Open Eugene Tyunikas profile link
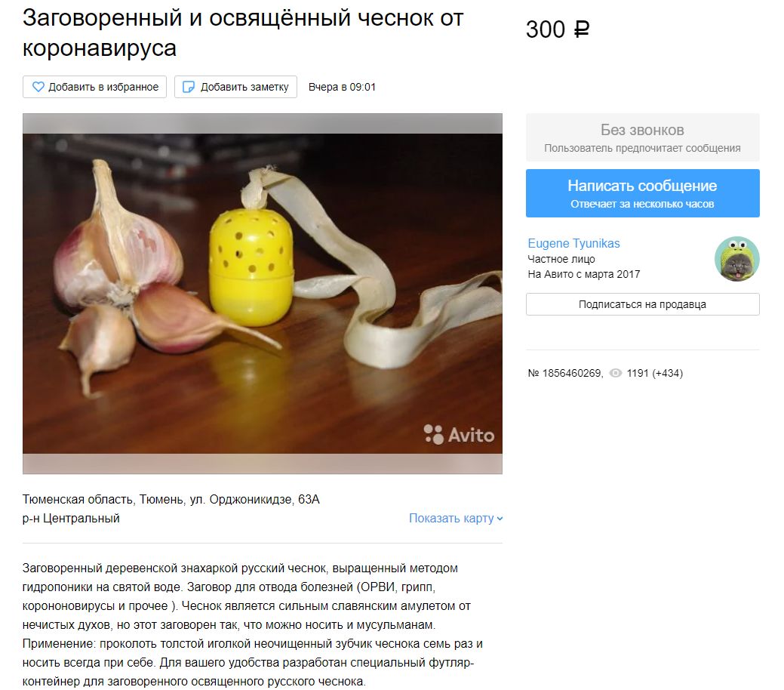This screenshot has width=784, height=690. click(573, 243)
